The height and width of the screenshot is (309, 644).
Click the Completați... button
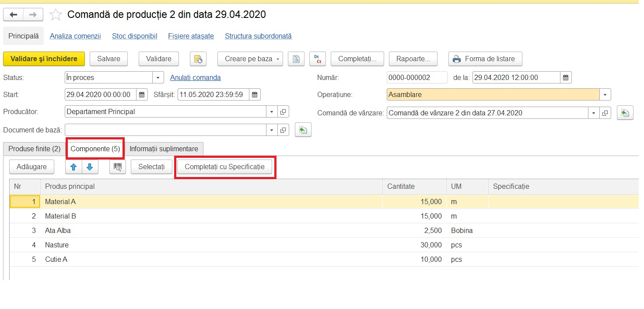357,59
